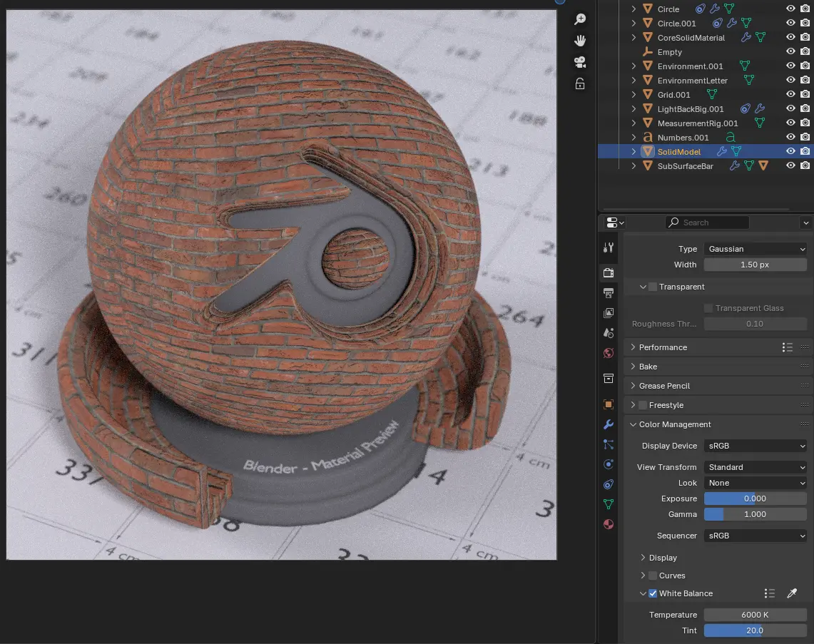The image size is (814, 644).
Task: Open the Physics properties tab icon
Action: pyautogui.click(x=609, y=464)
